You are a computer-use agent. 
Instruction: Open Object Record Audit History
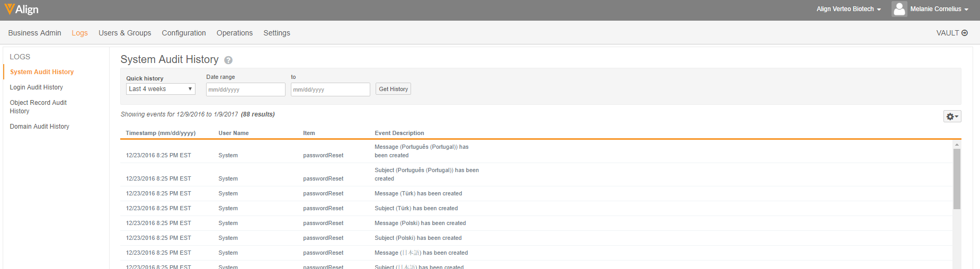click(x=38, y=107)
